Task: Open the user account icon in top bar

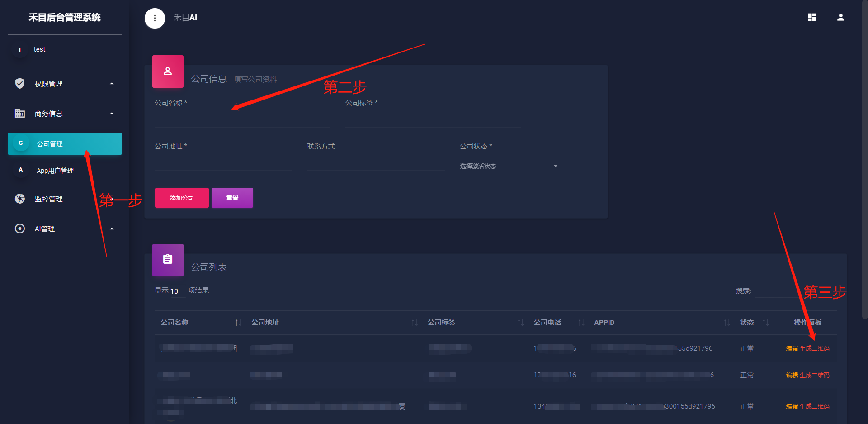Action: [x=840, y=17]
